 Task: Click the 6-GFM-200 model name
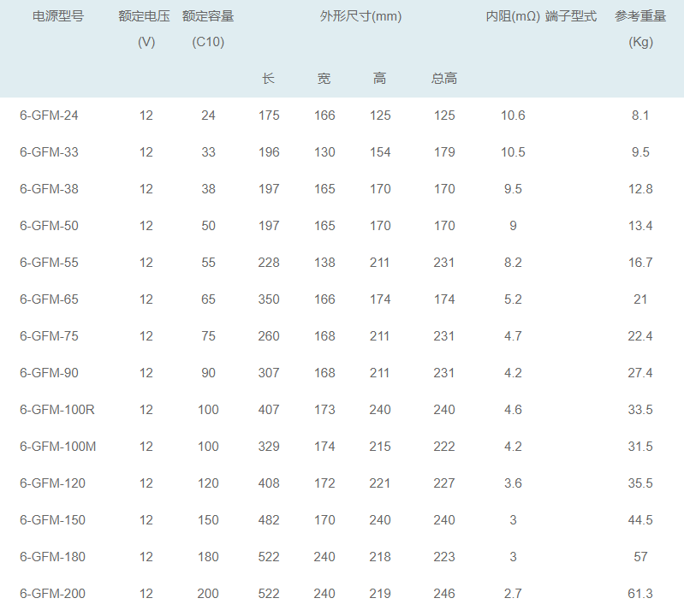[x=52, y=594]
